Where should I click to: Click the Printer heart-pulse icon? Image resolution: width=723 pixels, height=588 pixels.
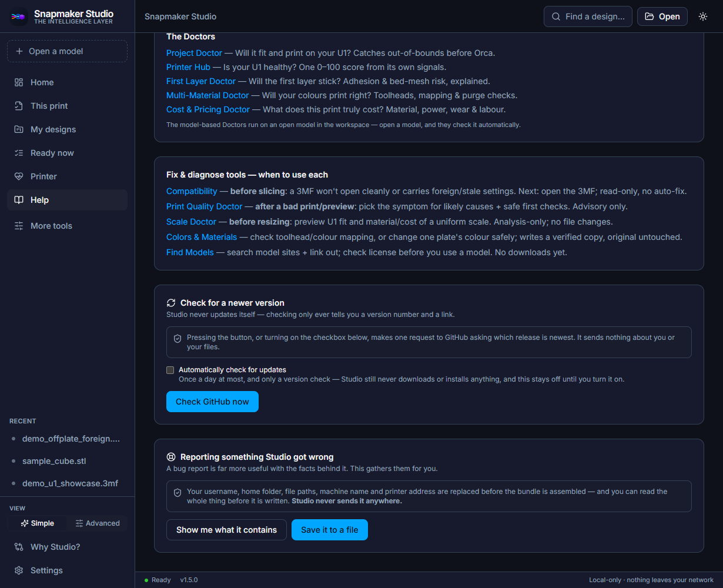[x=19, y=176]
